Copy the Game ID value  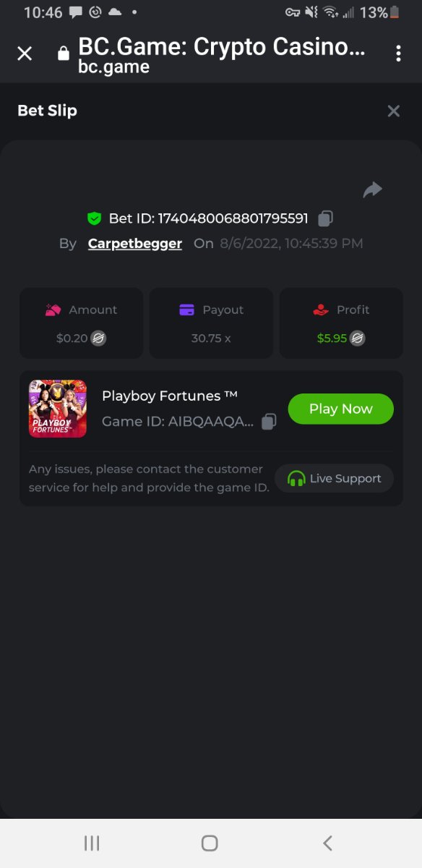pos(269,422)
